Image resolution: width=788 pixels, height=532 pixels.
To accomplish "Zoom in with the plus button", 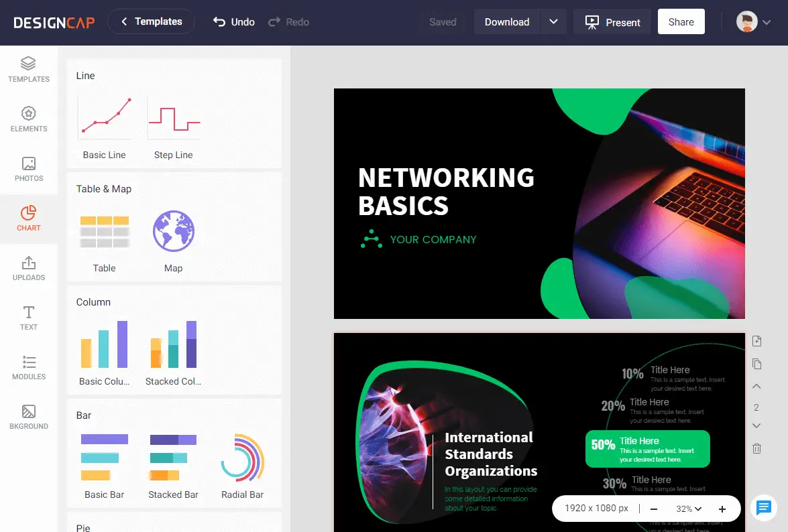I will coord(722,509).
